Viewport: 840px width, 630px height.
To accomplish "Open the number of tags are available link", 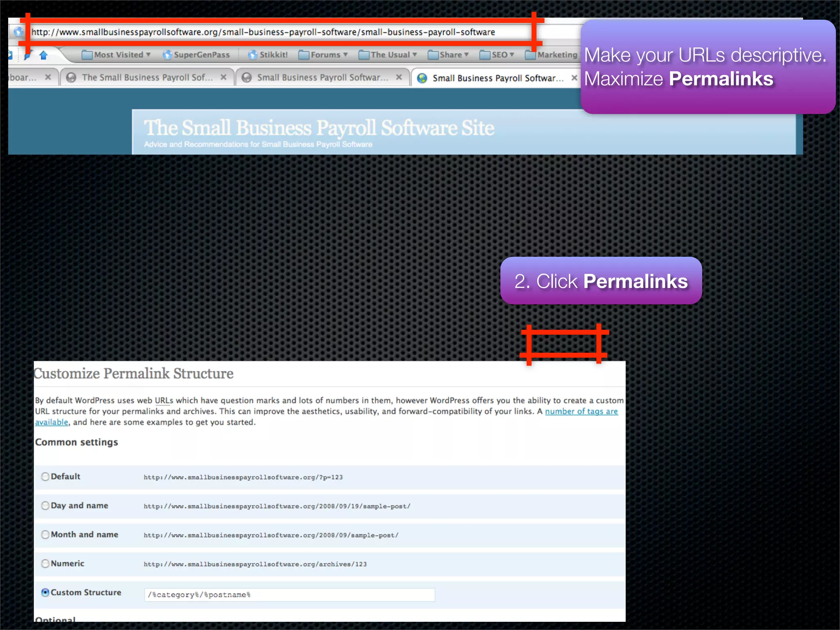I will 581,411.
